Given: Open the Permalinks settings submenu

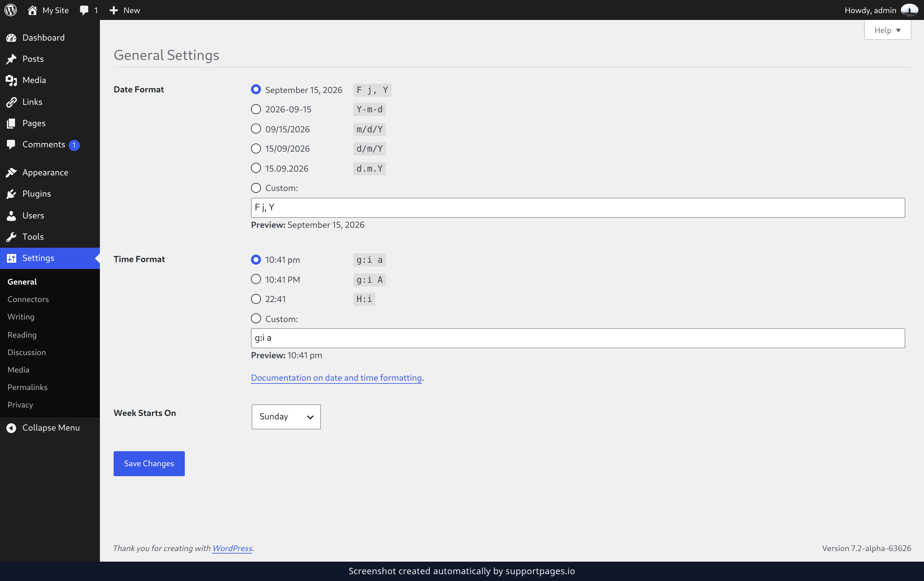Looking at the screenshot, I should coord(27,387).
